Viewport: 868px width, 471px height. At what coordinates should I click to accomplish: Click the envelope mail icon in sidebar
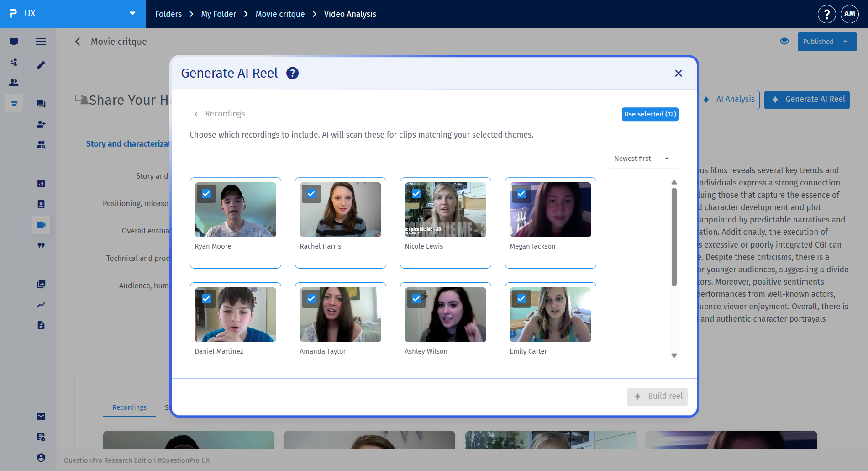pos(41,417)
